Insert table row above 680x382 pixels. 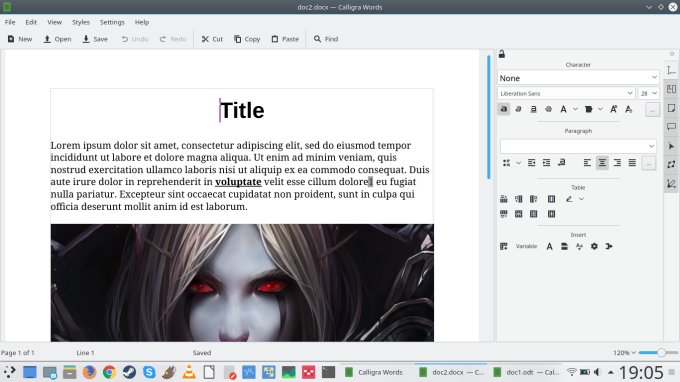pyautogui.click(x=503, y=199)
